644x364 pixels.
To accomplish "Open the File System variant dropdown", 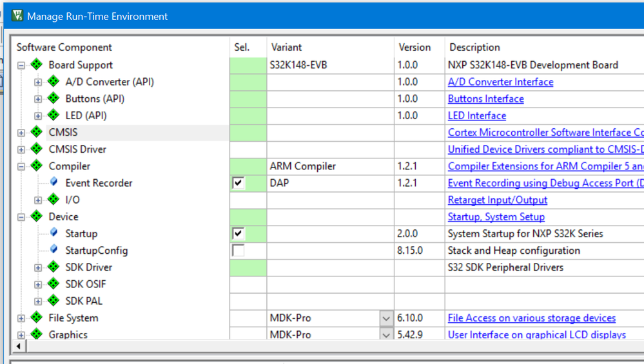I will coord(385,318).
